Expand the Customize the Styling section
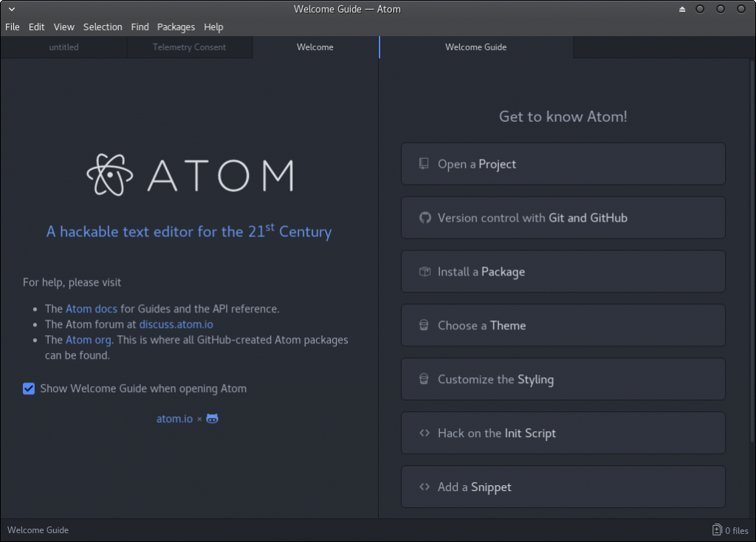This screenshot has height=542, width=756. [563, 380]
